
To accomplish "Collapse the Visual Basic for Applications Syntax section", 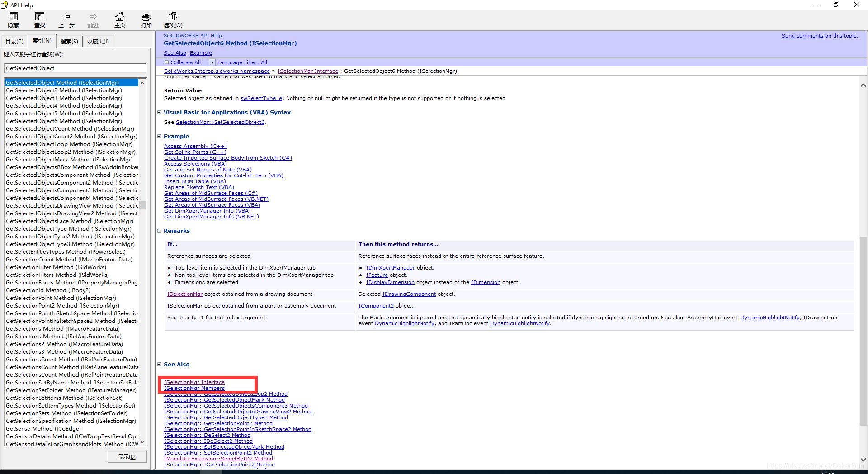I will [x=159, y=113].
